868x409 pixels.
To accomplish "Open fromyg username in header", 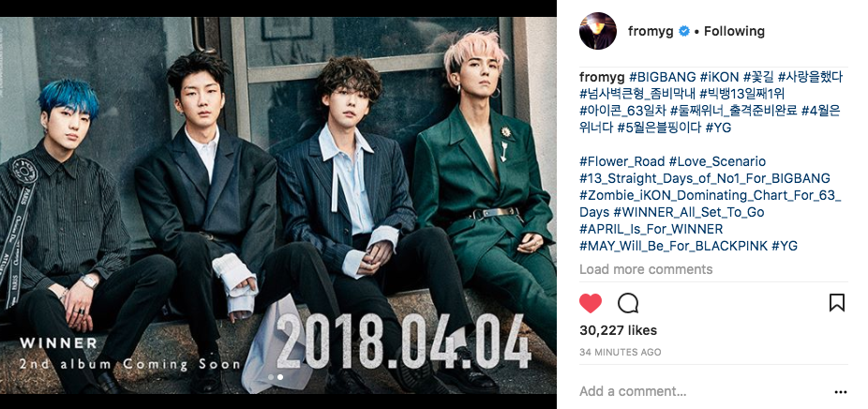I will 651,32.
